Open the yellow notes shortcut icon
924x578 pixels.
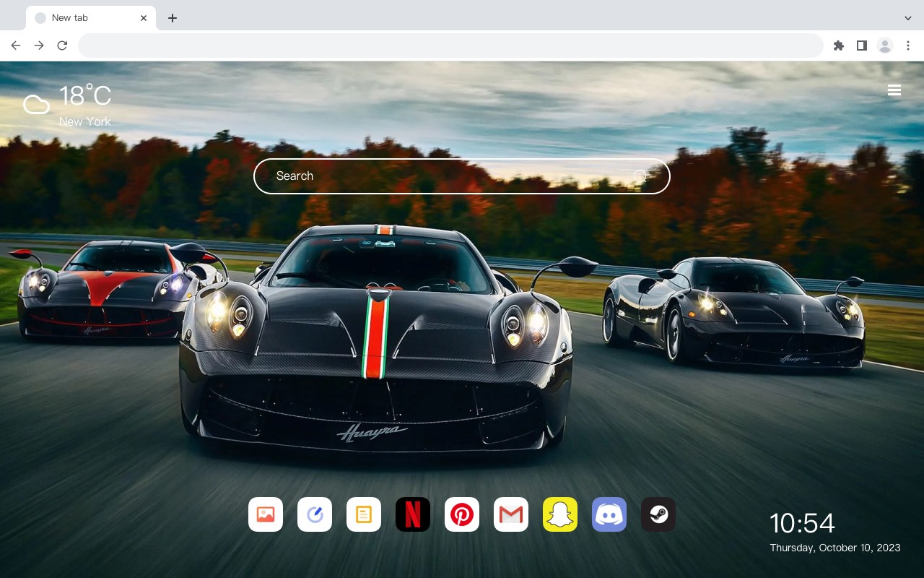click(x=364, y=514)
